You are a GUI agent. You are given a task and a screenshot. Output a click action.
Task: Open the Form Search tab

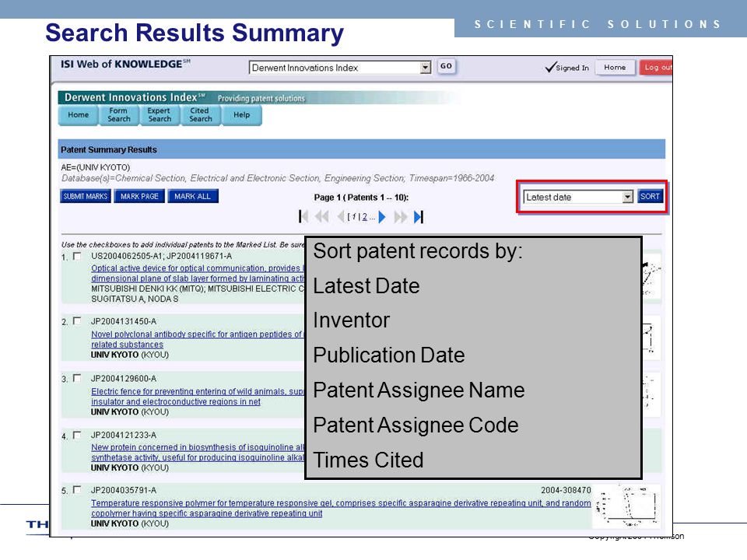(x=118, y=115)
